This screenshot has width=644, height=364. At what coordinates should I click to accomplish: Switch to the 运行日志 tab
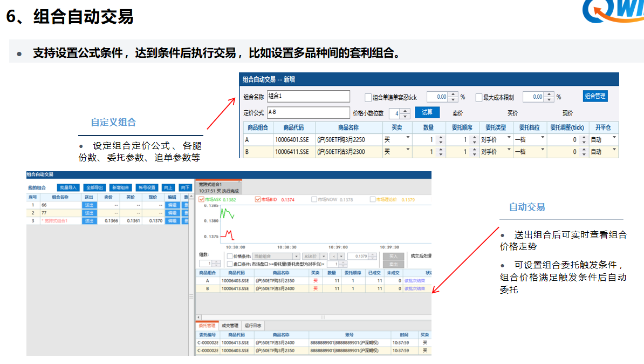[252, 325]
